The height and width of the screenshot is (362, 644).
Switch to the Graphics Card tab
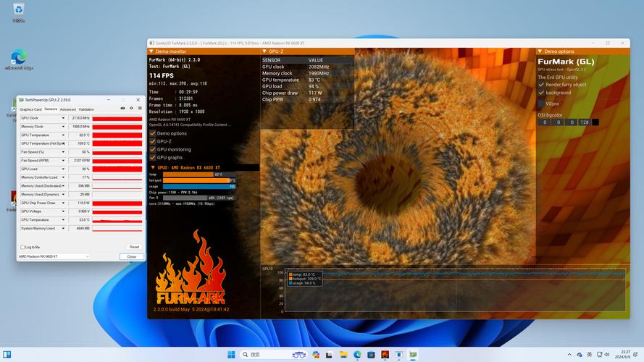click(30, 109)
